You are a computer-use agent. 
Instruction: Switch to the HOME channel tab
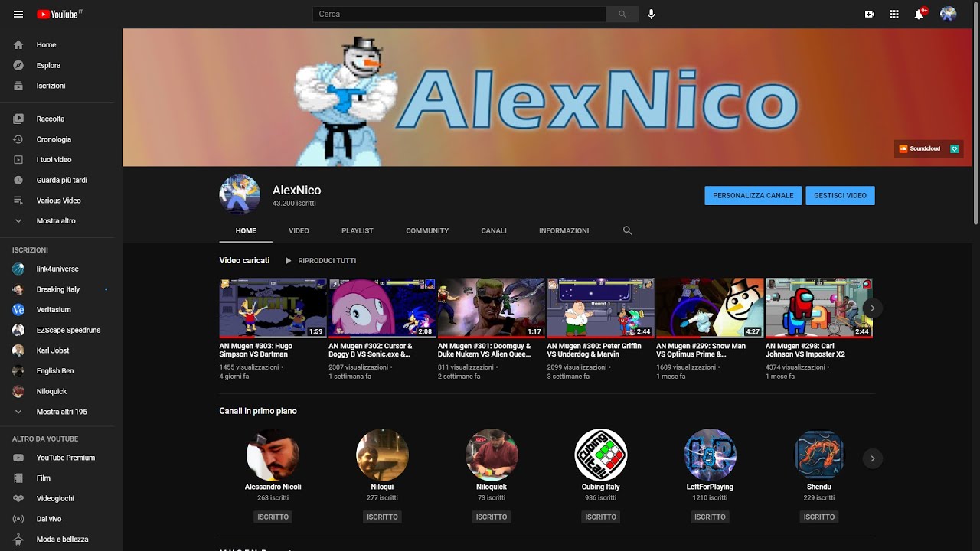(x=246, y=230)
